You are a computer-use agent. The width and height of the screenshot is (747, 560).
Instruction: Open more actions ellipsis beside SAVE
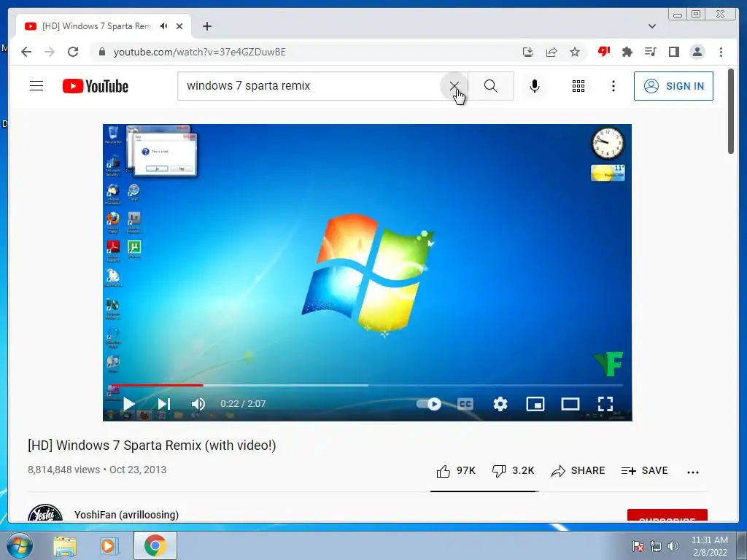693,472
